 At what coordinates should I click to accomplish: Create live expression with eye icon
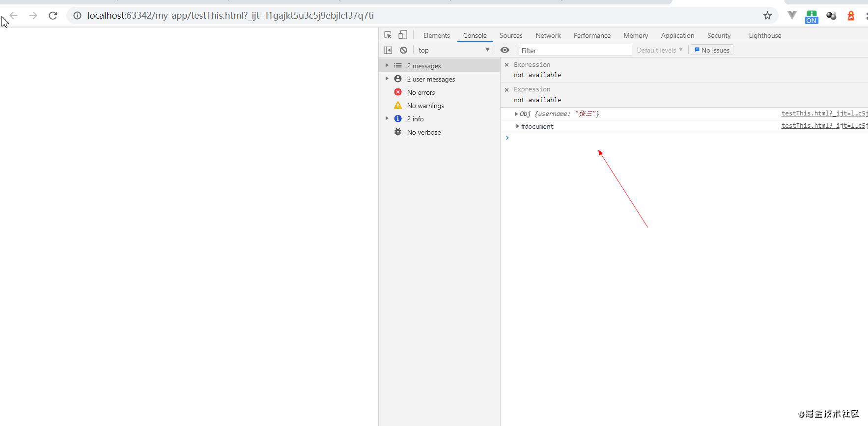(504, 50)
